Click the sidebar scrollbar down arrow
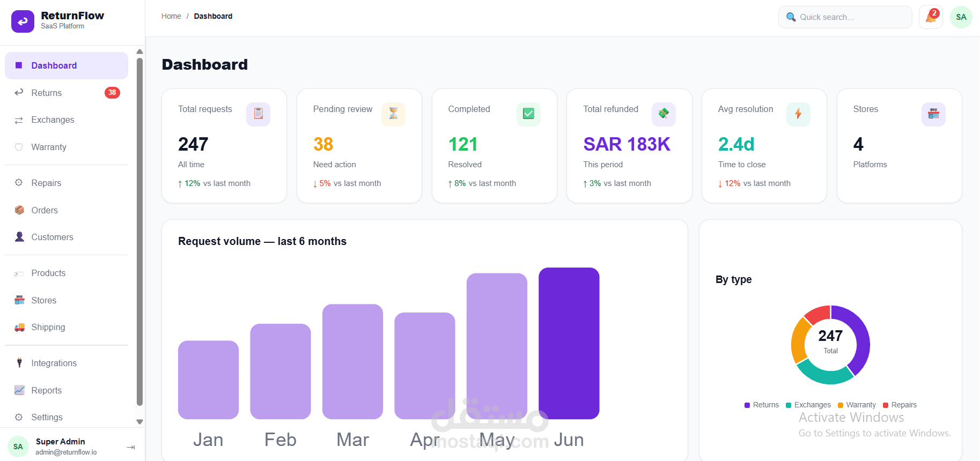Image resolution: width=980 pixels, height=461 pixels. pyautogui.click(x=139, y=422)
